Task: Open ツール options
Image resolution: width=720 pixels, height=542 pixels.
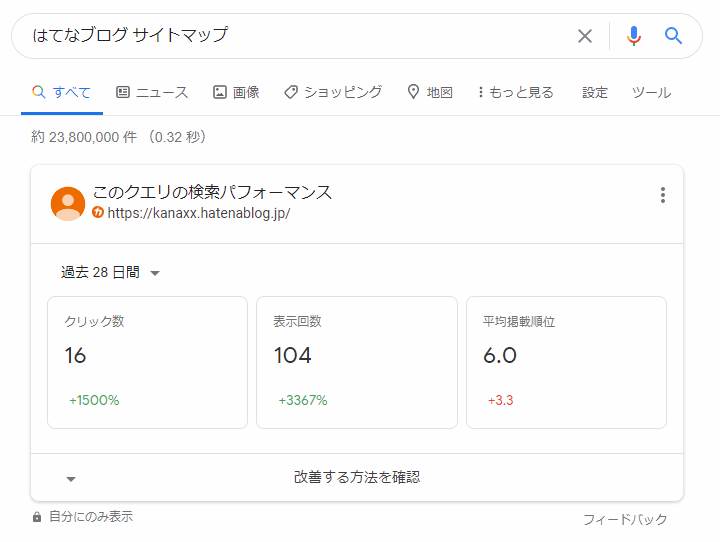Action: click(651, 92)
